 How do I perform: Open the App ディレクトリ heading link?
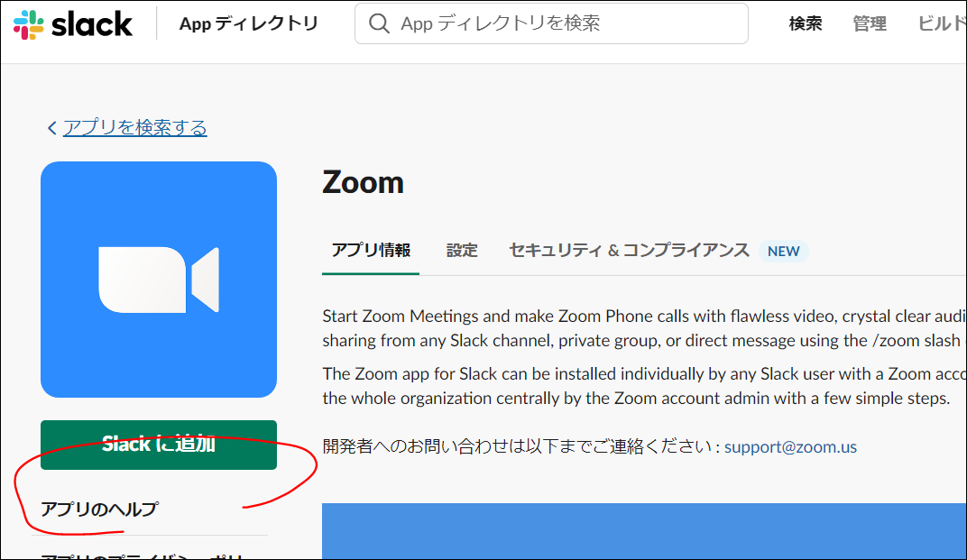[249, 24]
